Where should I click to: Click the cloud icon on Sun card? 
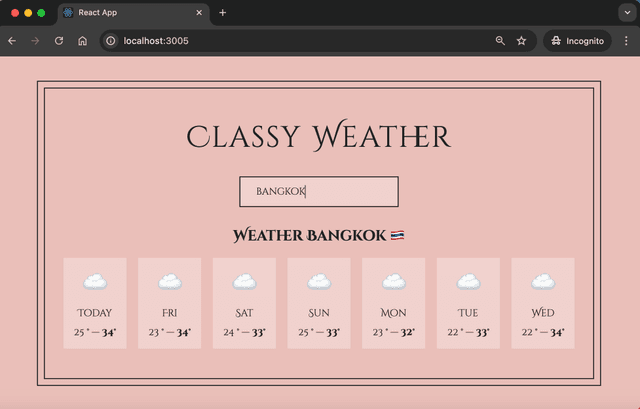[319, 282]
